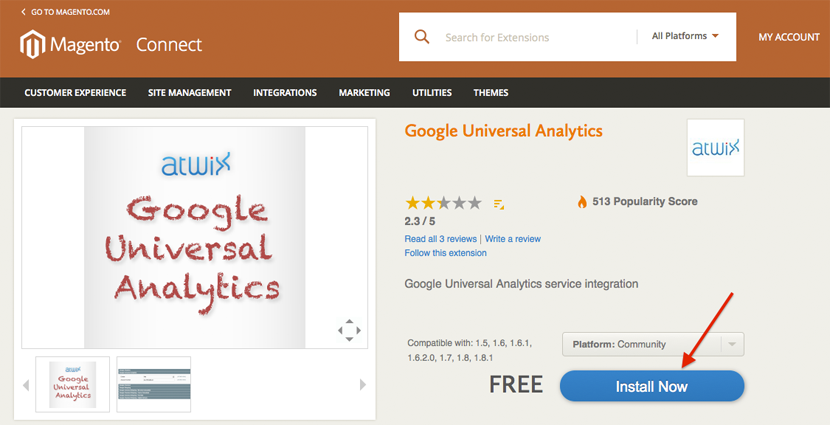Click the service integration description text
The height and width of the screenshot is (425, 830).
(521, 284)
